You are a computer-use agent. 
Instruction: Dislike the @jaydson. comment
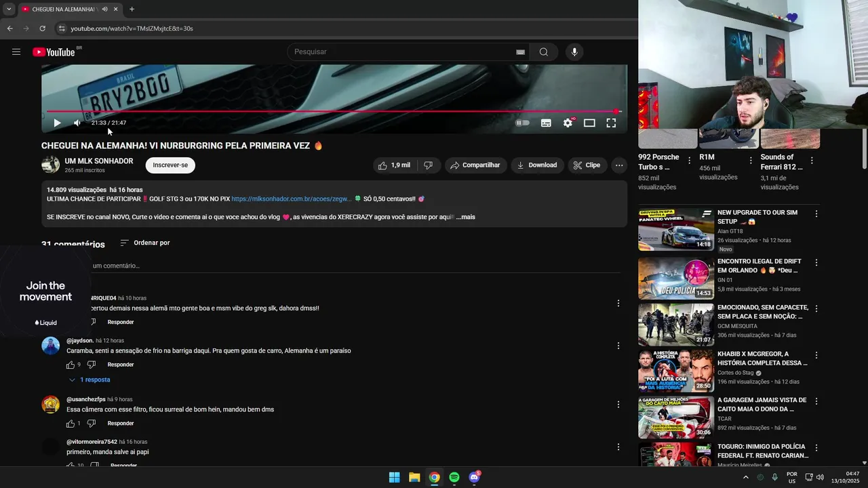(x=92, y=365)
